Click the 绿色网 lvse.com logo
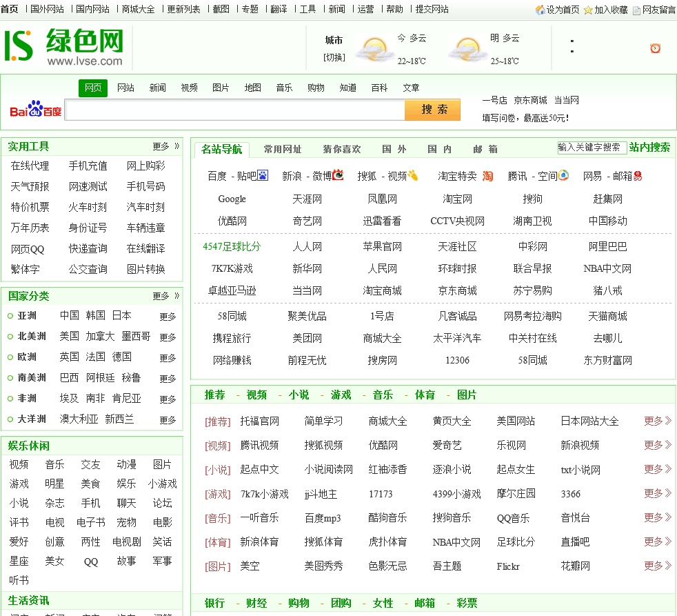Screen dimensions: 677x616 [x=64, y=46]
